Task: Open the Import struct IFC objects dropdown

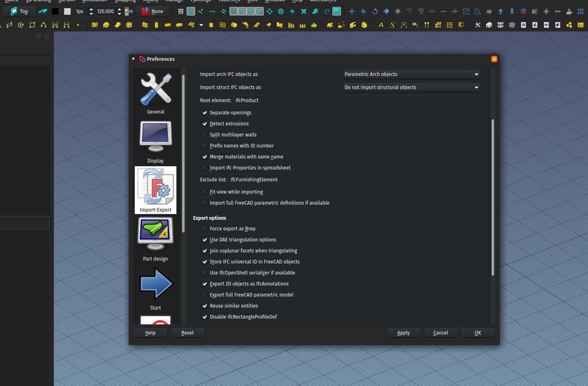Action: tap(412, 87)
